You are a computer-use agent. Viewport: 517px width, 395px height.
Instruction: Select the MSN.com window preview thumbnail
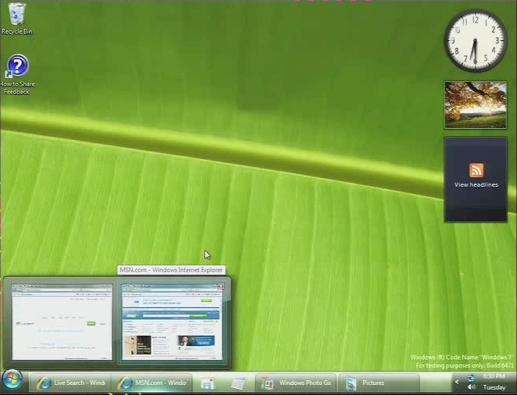coord(172,322)
